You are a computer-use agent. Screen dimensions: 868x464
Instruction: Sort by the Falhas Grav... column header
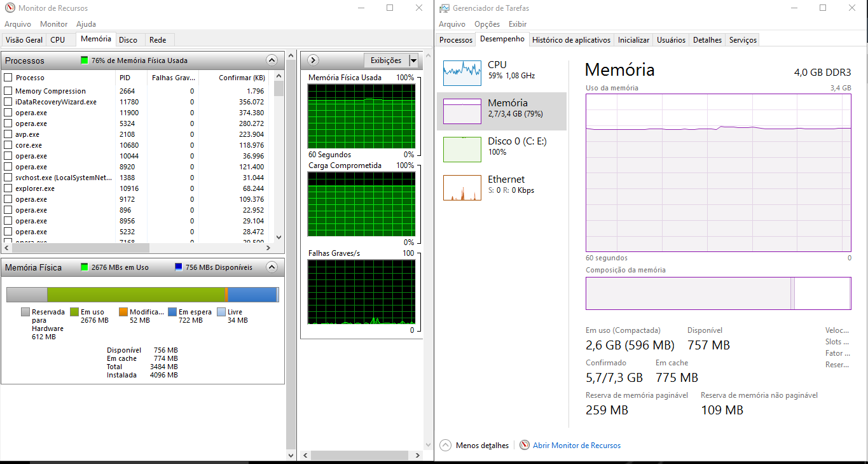(x=173, y=78)
